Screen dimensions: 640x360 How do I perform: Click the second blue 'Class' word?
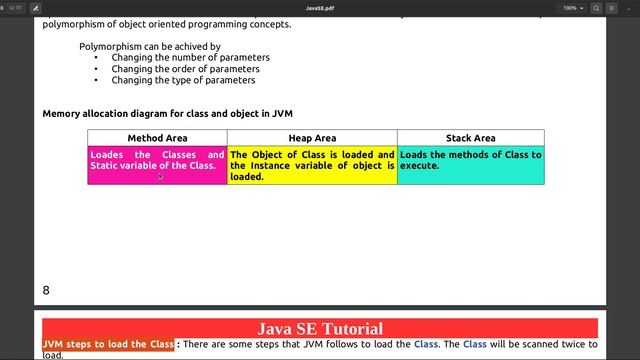coord(475,344)
